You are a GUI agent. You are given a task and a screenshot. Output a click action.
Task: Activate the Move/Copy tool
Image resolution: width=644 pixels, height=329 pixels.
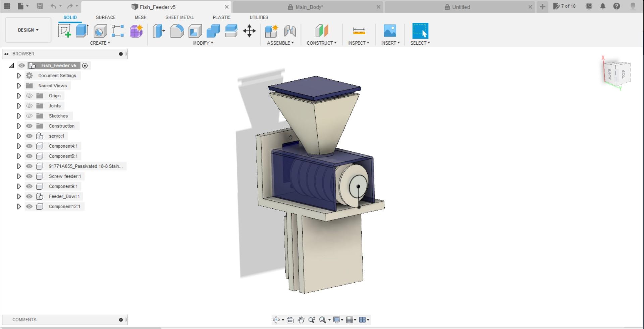[x=249, y=31]
